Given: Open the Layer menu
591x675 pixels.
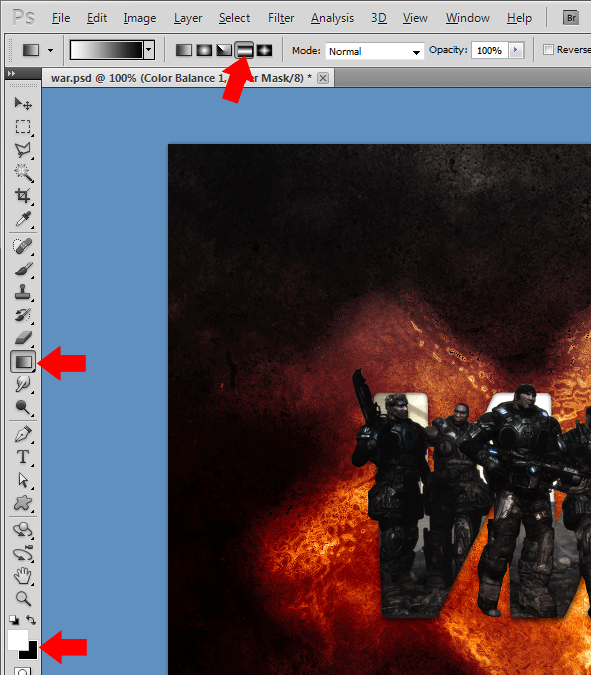Looking at the screenshot, I should 188,18.
